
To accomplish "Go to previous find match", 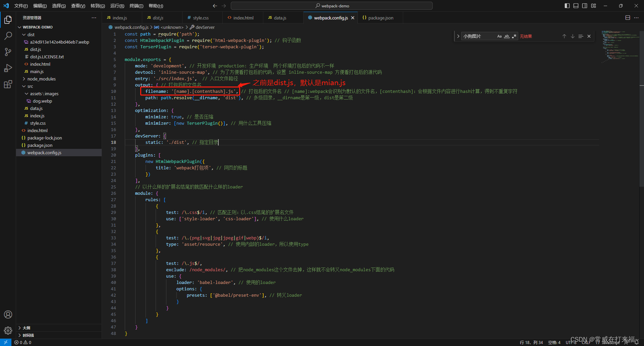I will click(x=564, y=36).
